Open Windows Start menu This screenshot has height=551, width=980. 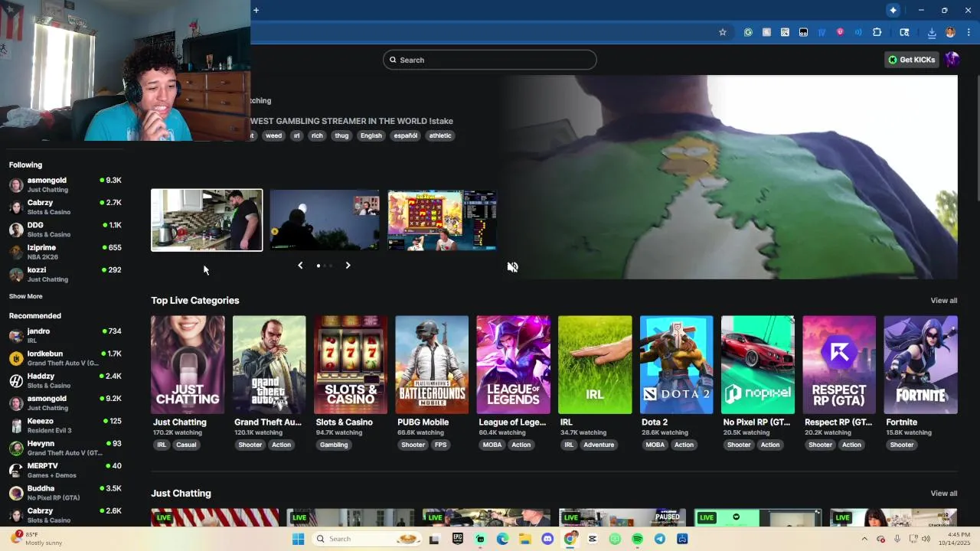click(x=298, y=539)
